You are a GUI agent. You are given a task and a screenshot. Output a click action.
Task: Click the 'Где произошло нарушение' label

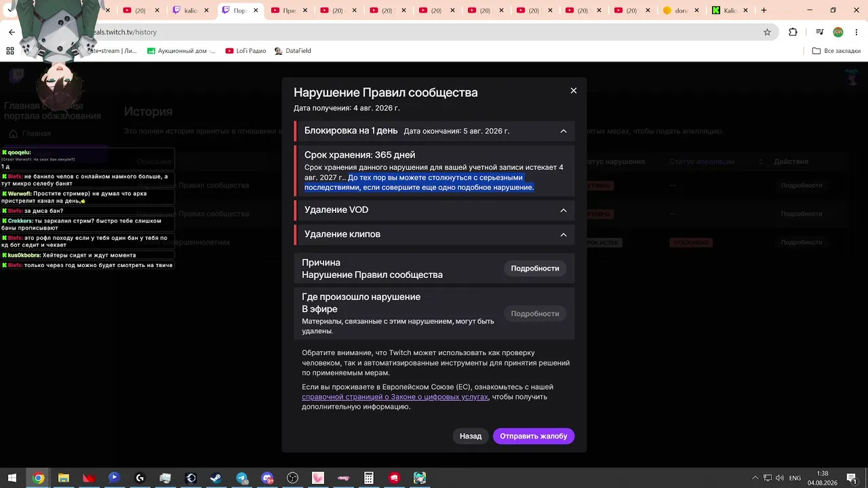(361, 297)
